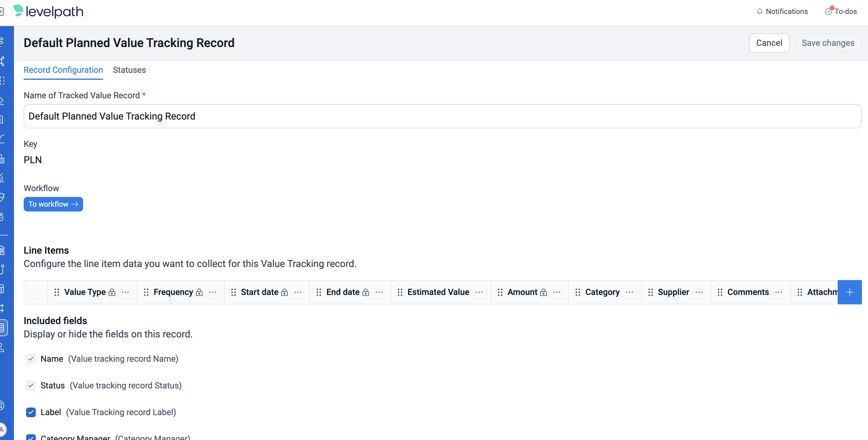Click the Notifications bell icon

pos(759,12)
